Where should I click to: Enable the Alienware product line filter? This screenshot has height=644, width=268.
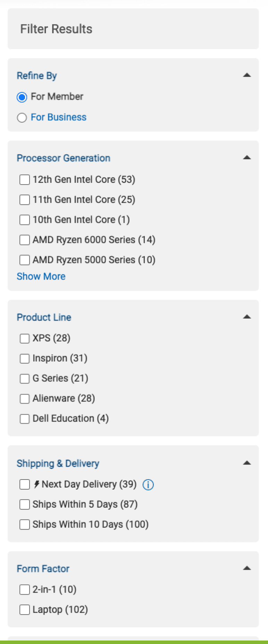click(x=25, y=399)
